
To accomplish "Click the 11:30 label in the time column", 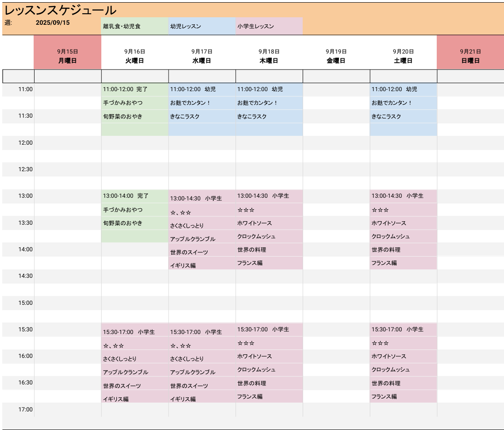I will pyautogui.click(x=25, y=116).
